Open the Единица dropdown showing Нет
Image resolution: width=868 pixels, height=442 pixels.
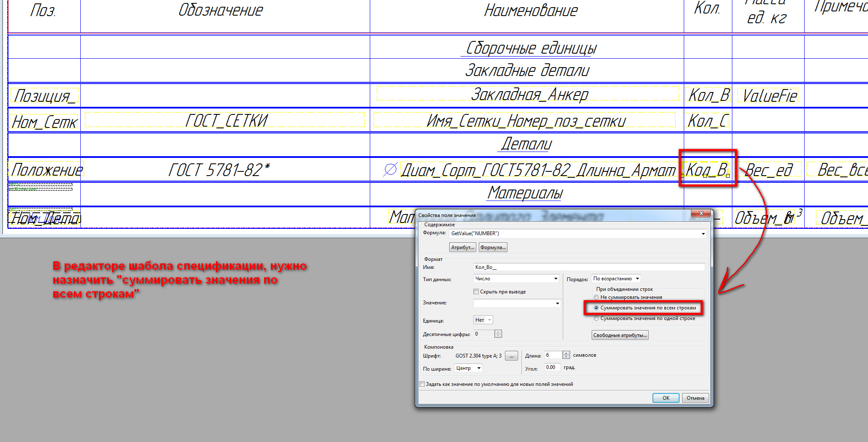pyautogui.click(x=483, y=320)
